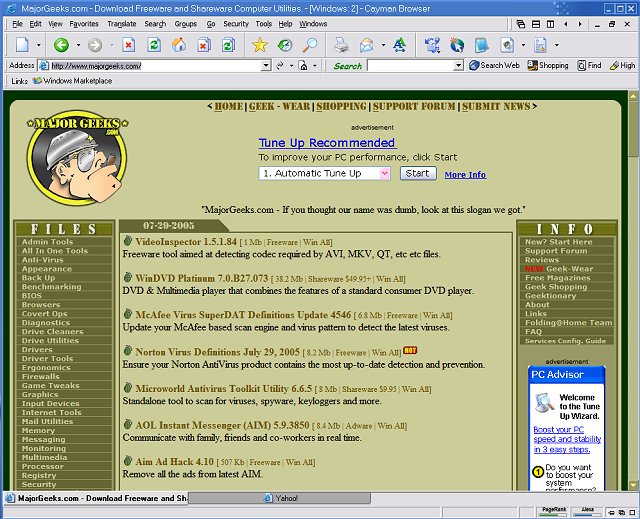The width and height of the screenshot is (640, 519).
Task: Expand the last toolbar document dropdown arrow
Action: pos(556,45)
